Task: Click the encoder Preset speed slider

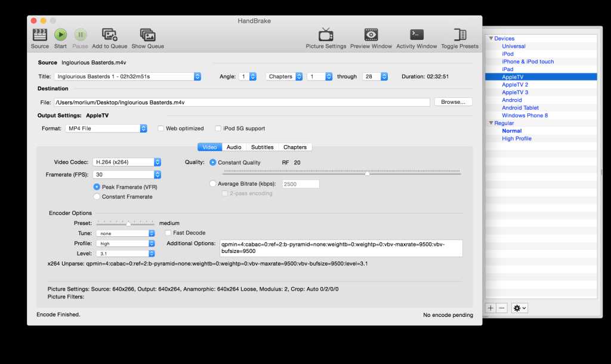Action: (x=125, y=223)
